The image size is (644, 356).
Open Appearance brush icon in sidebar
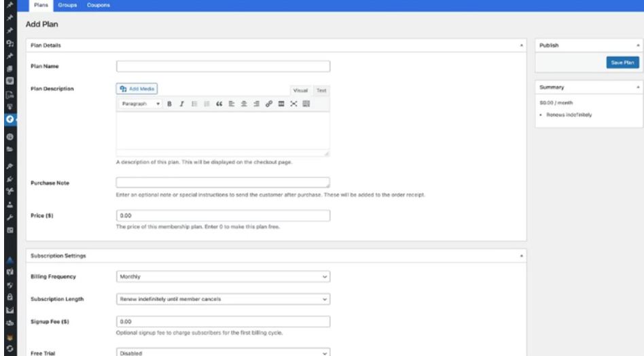coord(10,166)
